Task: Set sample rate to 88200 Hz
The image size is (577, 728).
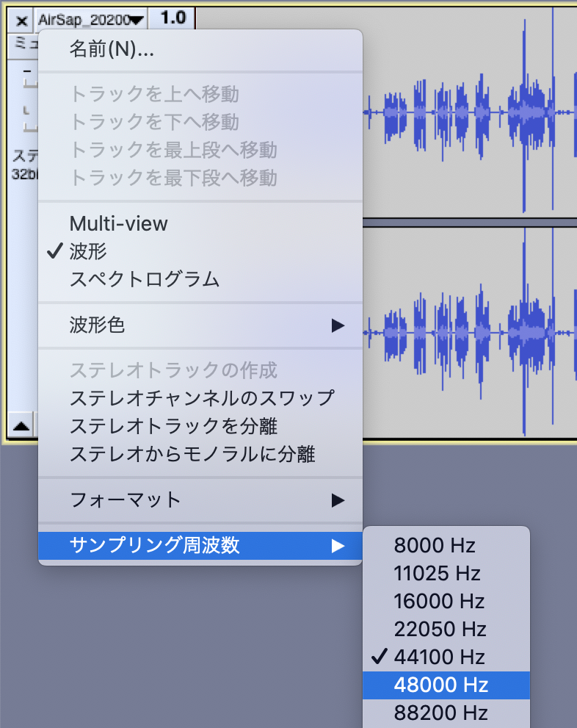Action: [446, 713]
